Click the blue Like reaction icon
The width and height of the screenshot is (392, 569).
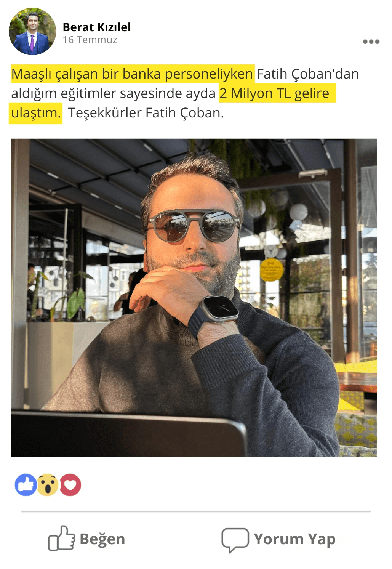(26, 485)
